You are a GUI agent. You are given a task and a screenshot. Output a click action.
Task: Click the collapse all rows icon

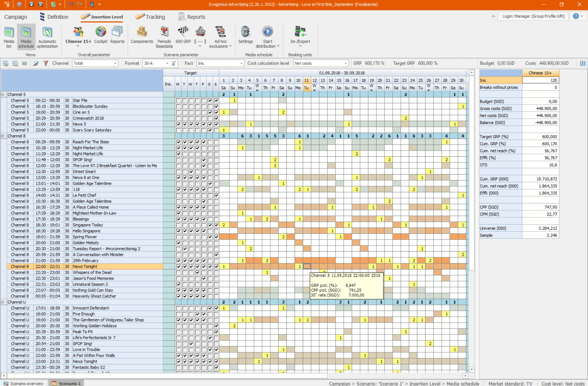point(15,63)
